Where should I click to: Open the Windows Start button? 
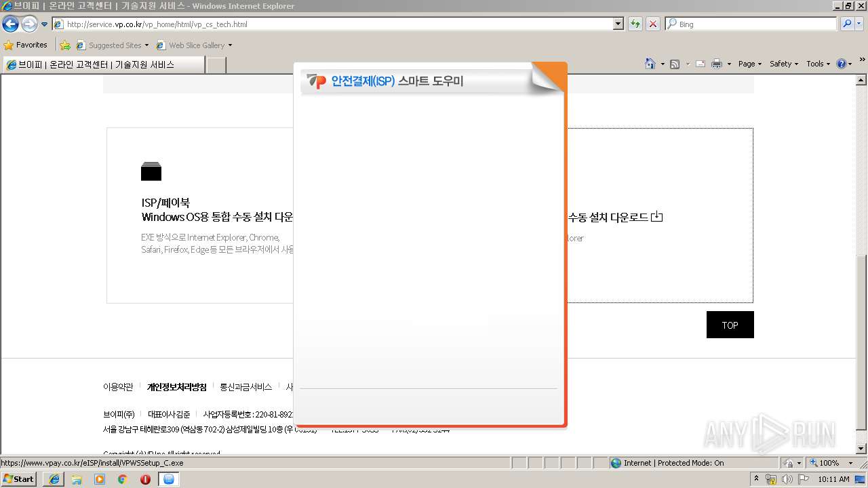19,479
